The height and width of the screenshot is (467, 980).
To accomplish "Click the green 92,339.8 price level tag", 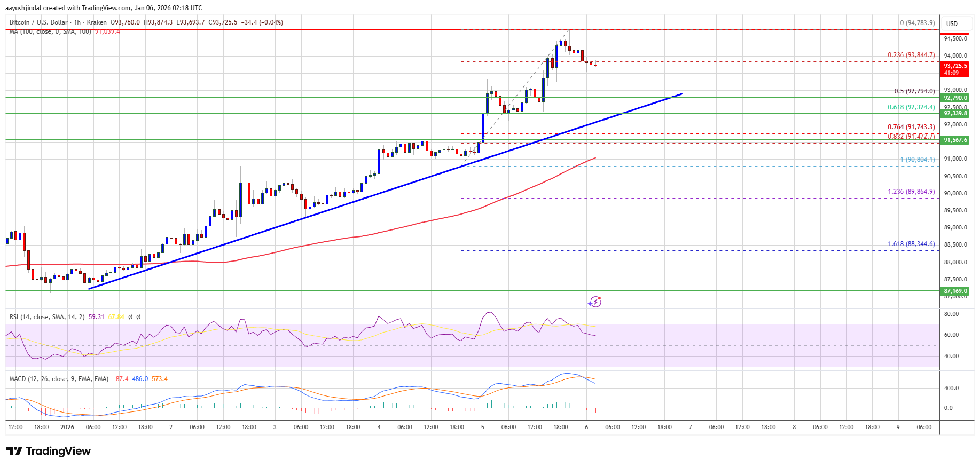I will click(x=955, y=114).
